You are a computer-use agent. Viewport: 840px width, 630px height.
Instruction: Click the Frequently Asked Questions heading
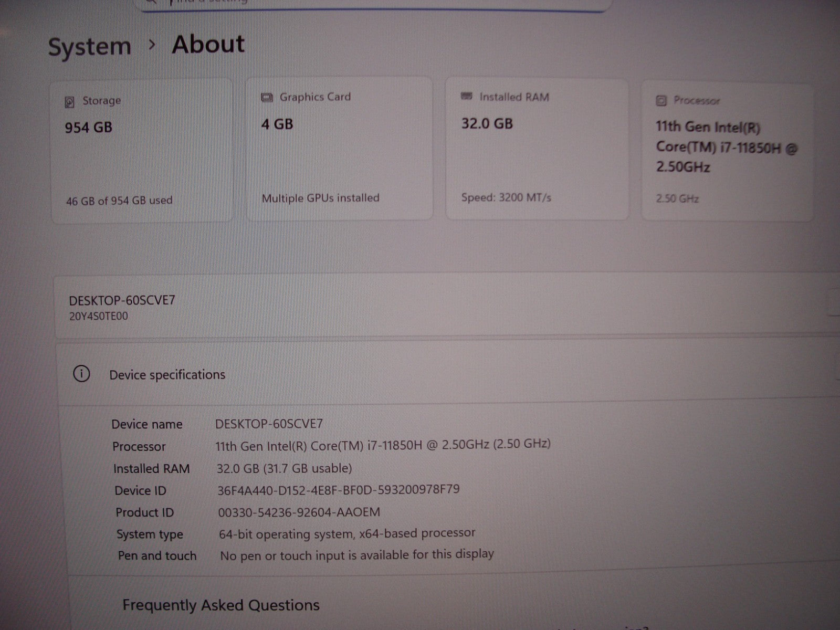click(220, 605)
